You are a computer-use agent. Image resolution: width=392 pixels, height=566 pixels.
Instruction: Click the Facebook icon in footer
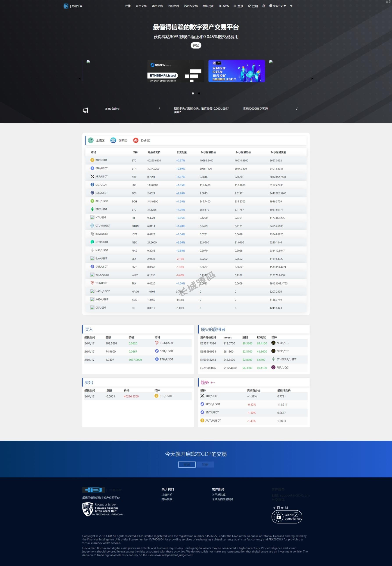(x=278, y=507)
